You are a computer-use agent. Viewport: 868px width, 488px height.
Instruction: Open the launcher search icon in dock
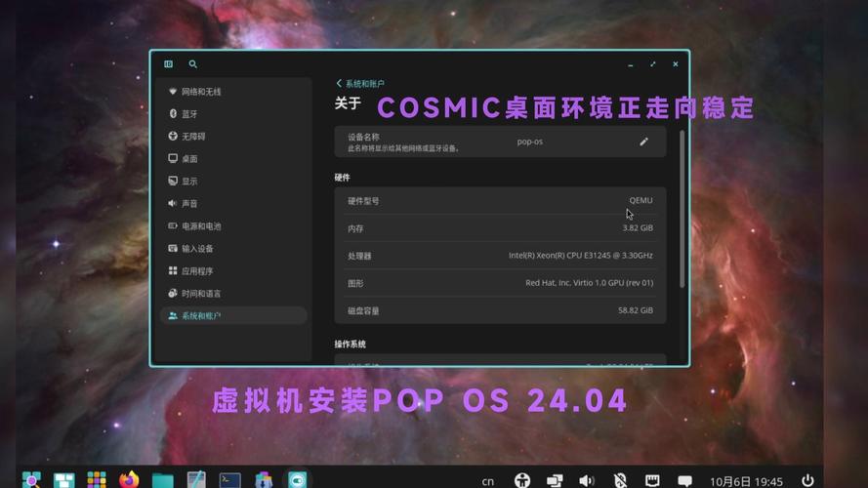tap(31, 479)
